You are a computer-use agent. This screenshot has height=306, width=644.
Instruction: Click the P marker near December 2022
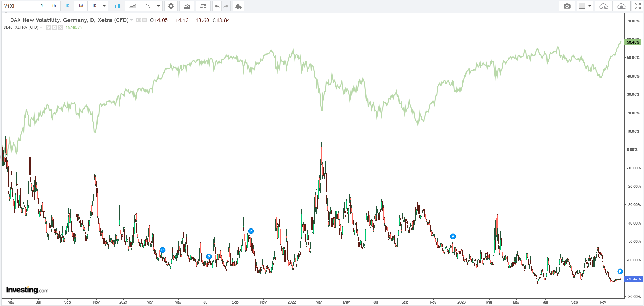453,237
